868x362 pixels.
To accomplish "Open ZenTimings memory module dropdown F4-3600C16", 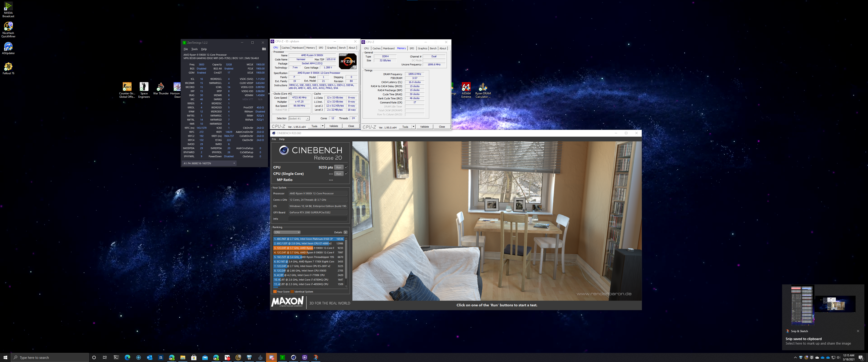I will pyautogui.click(x=209, y=163).
